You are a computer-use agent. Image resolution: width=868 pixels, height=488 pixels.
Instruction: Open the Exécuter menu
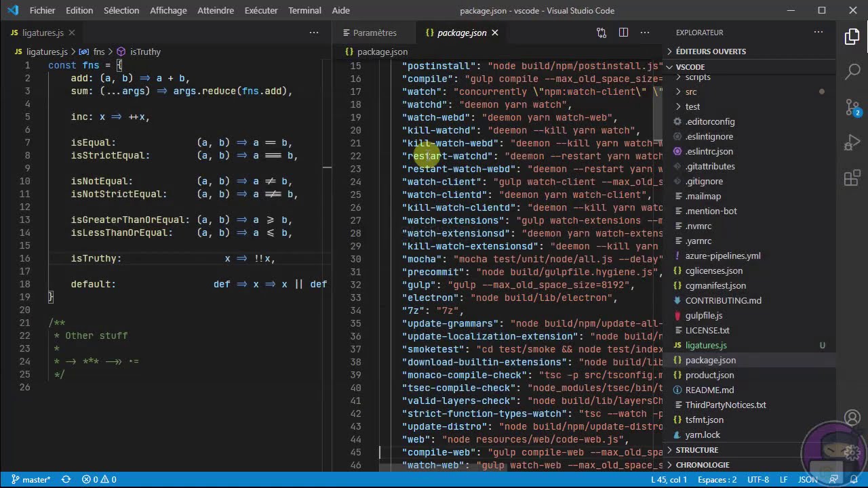(261, 10)
